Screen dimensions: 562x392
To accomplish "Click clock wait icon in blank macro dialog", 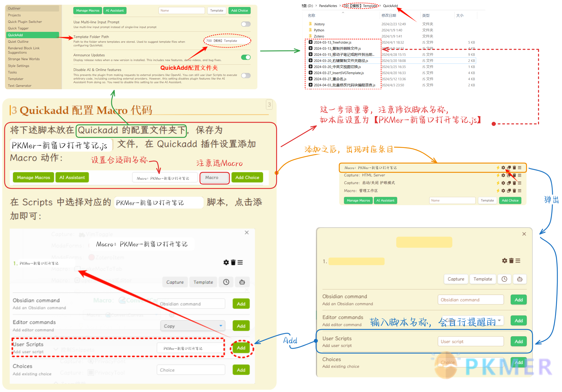I will click(x=504, y=279).
